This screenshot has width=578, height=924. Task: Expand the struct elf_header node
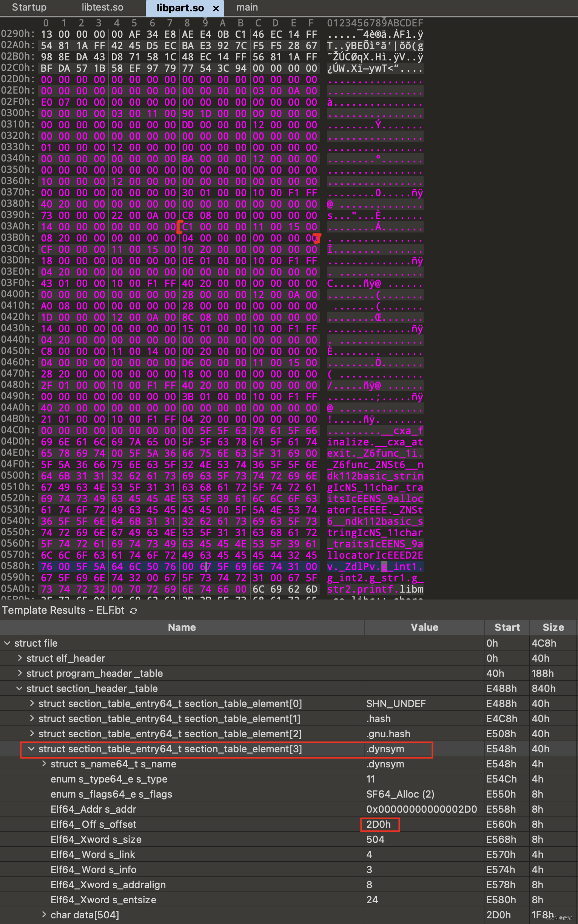(x=20, y=658)
